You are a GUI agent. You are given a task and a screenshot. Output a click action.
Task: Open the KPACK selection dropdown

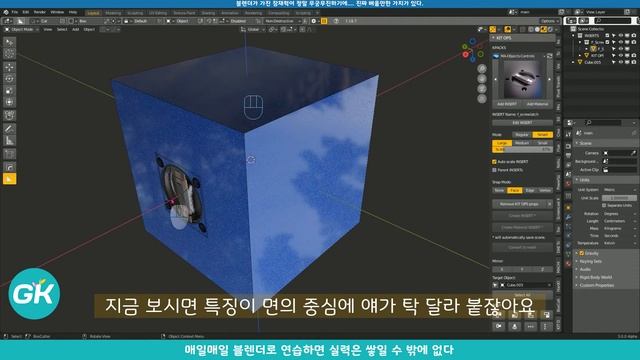(520, 56)
